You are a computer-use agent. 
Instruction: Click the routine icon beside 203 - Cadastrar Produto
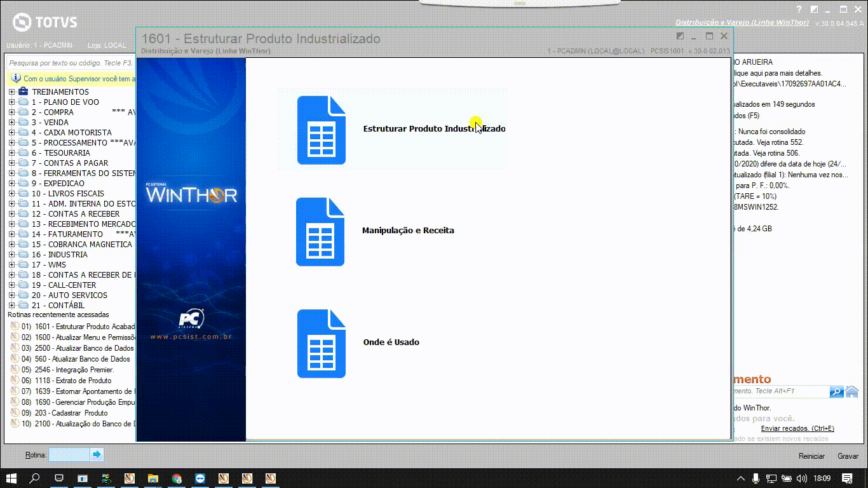[15, 413]
